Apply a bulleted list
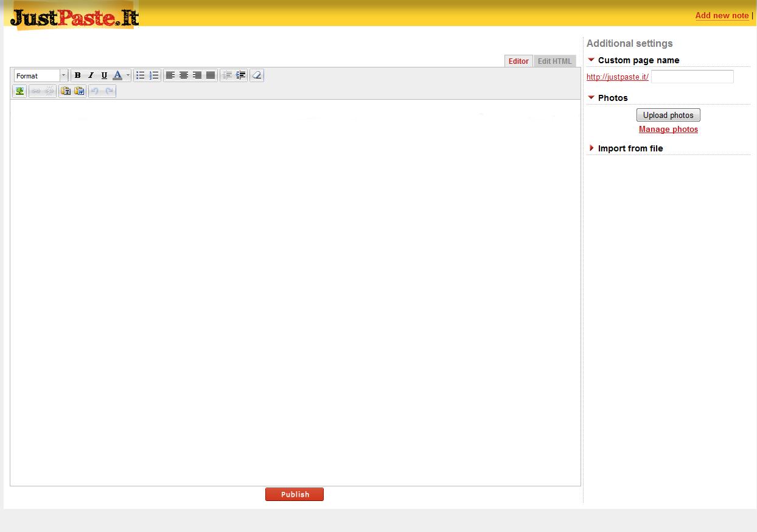 coord(141,75)
